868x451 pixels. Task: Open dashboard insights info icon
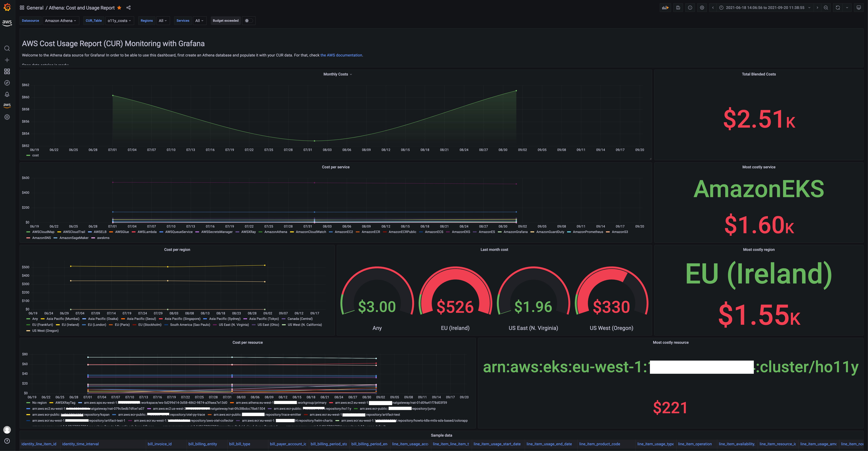tap(690, 7)
